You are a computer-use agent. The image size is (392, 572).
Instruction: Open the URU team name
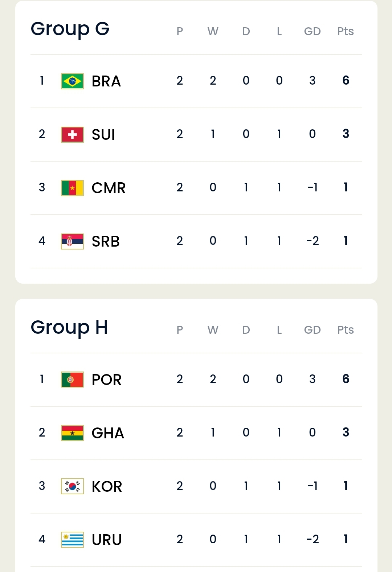coord(107,540)
